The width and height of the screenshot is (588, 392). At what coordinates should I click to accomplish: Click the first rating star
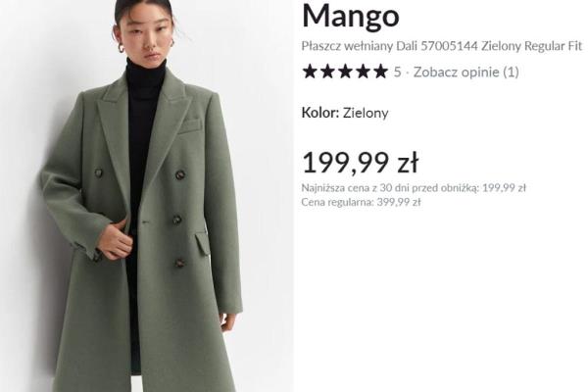coord(310,72)
